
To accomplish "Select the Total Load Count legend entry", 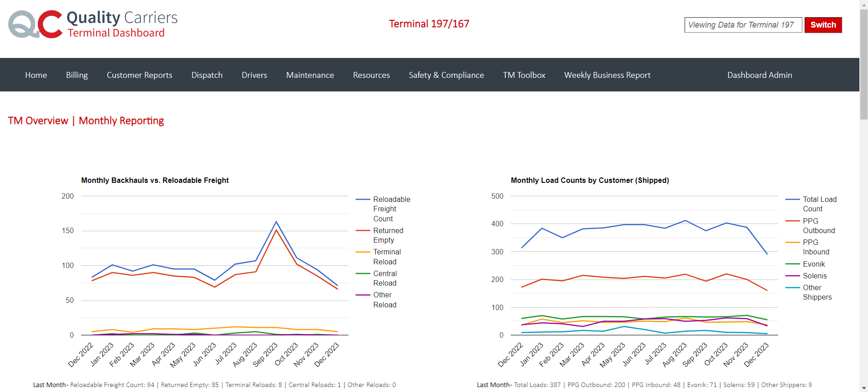I will (x=811, y=204).
